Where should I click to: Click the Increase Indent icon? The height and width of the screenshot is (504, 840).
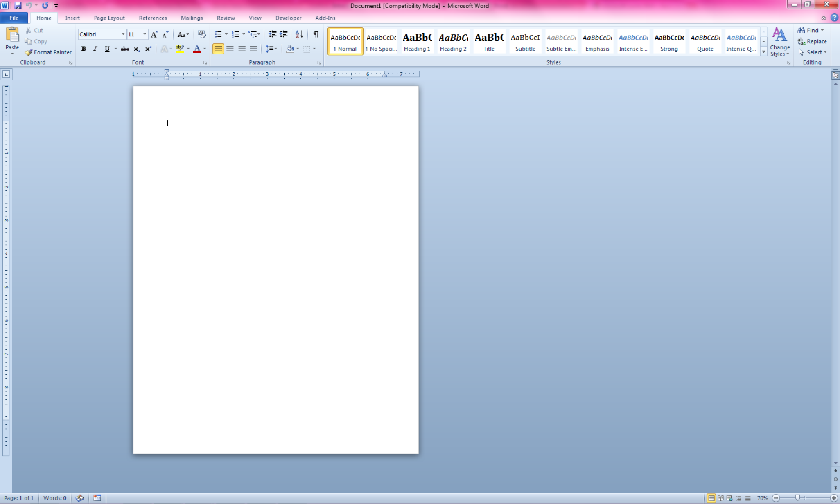pyautogui.click(x=284, y=34)
